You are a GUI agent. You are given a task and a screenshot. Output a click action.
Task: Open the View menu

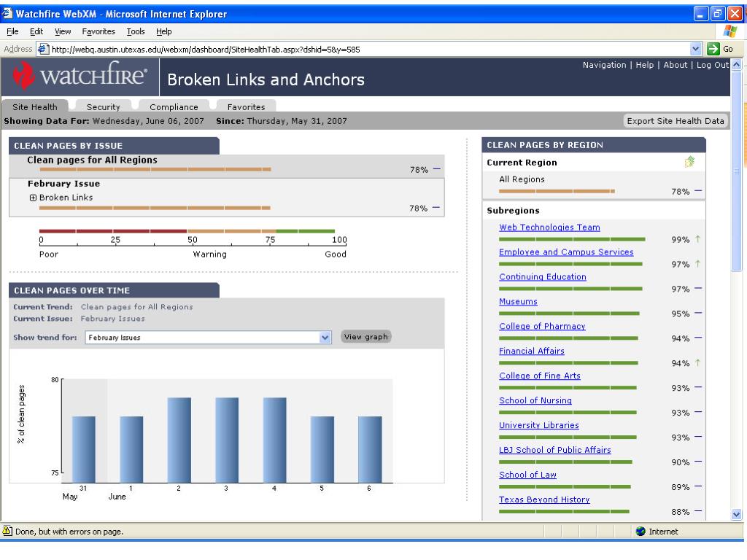coord(63,31)
